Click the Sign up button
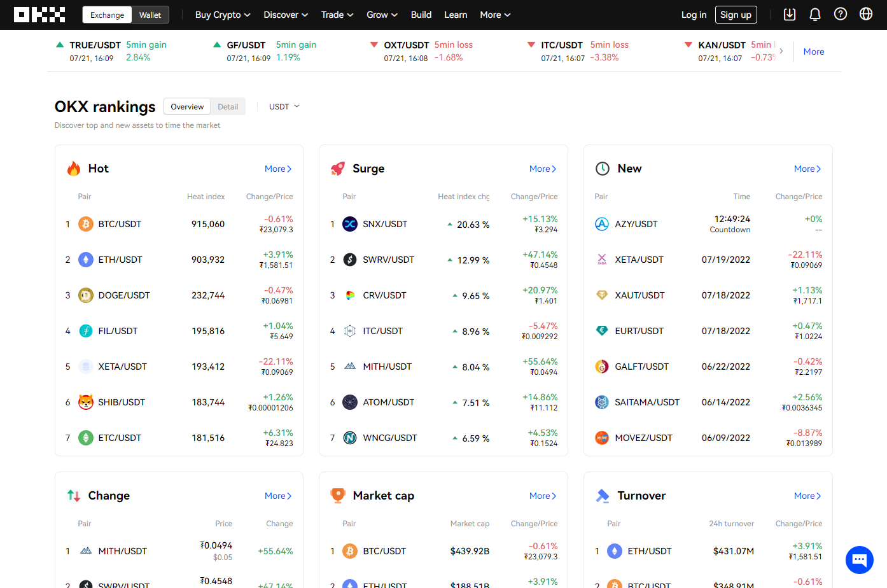The height and width of the screenshot is (588, 887). [x=736, y=15]
